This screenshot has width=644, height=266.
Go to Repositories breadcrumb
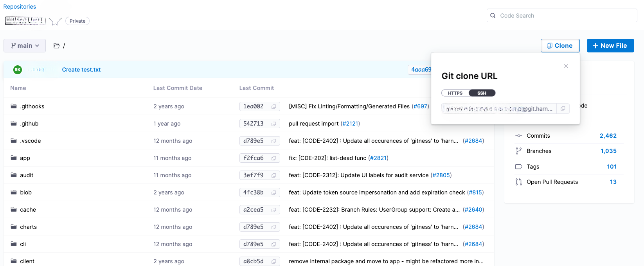point(20,7)
